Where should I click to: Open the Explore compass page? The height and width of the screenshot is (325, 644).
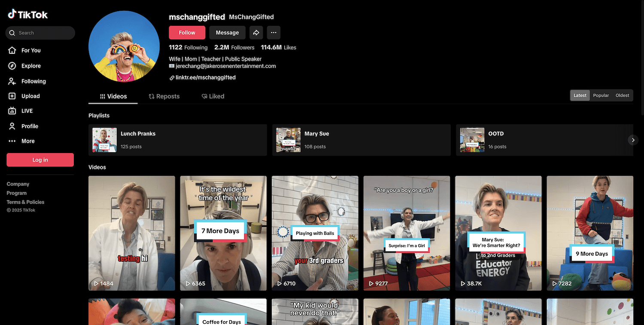(x=31, y=66)
